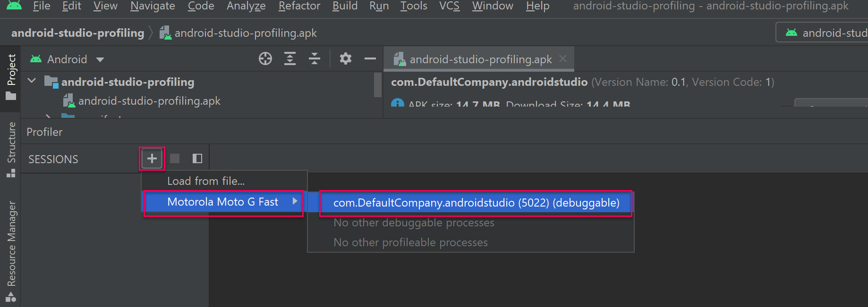
Task: Open the Tools menu
Action: [x=414, y=6]
